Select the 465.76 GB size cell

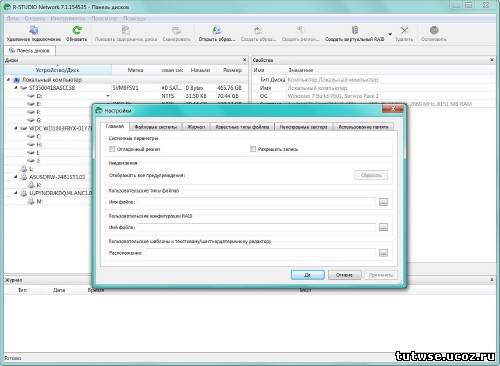point(229,88)
